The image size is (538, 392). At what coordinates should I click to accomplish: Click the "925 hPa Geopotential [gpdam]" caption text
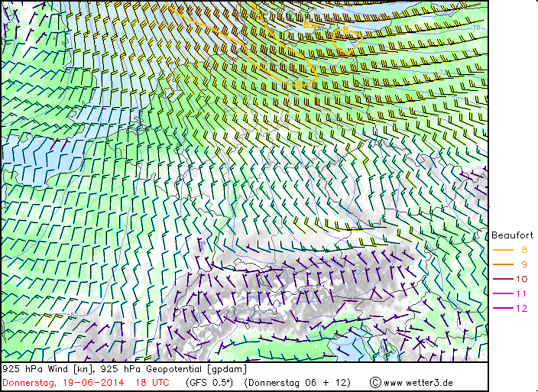pos(173,369)
